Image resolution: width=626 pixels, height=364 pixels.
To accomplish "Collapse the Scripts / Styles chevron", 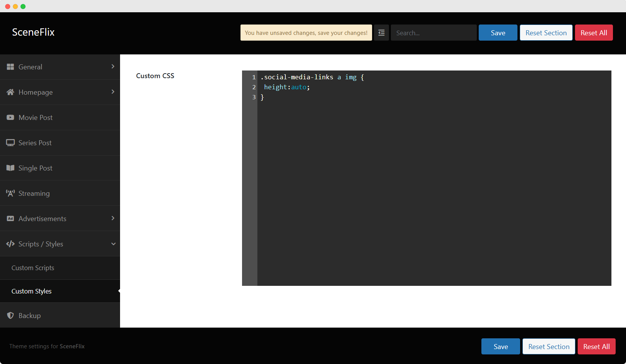I will 113,244.
